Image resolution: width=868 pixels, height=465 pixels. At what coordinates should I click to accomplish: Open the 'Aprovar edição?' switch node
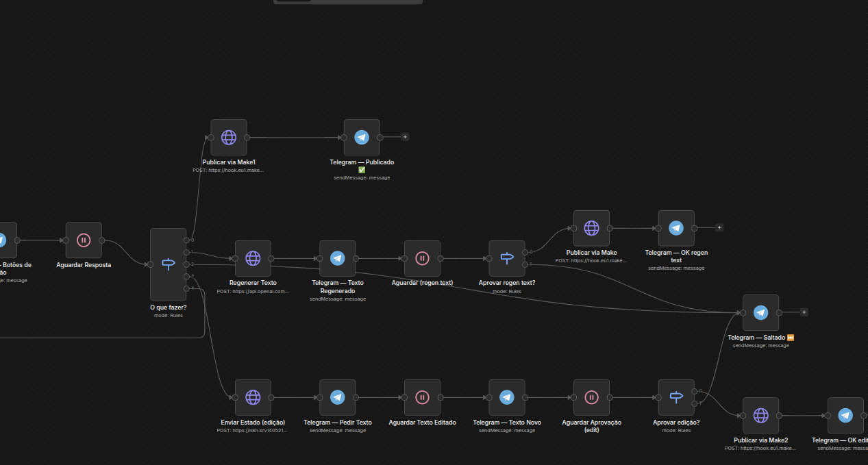[x=676, y=397]
